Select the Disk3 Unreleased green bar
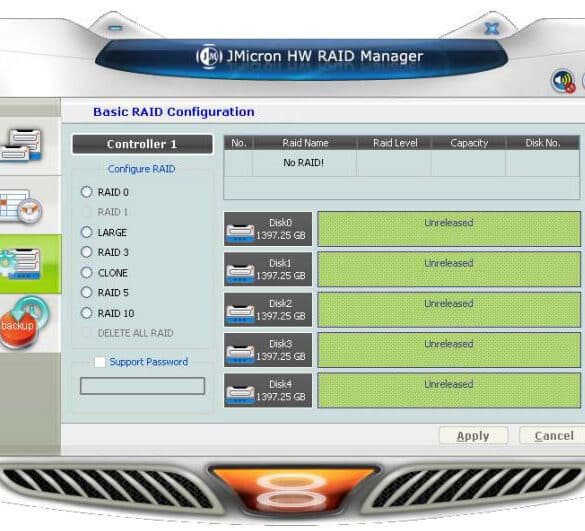 (449, 350)
